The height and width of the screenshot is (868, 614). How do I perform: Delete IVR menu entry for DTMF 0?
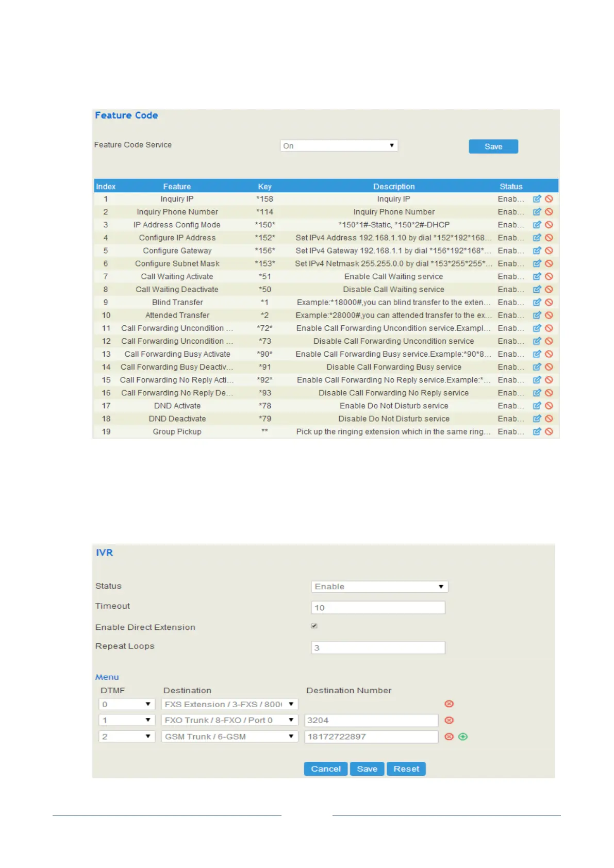(x=449, y=704)
